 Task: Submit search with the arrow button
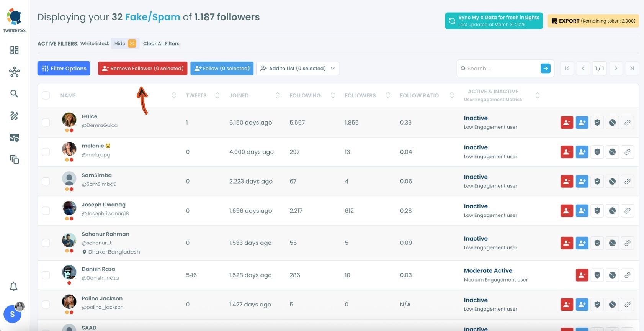545,68
